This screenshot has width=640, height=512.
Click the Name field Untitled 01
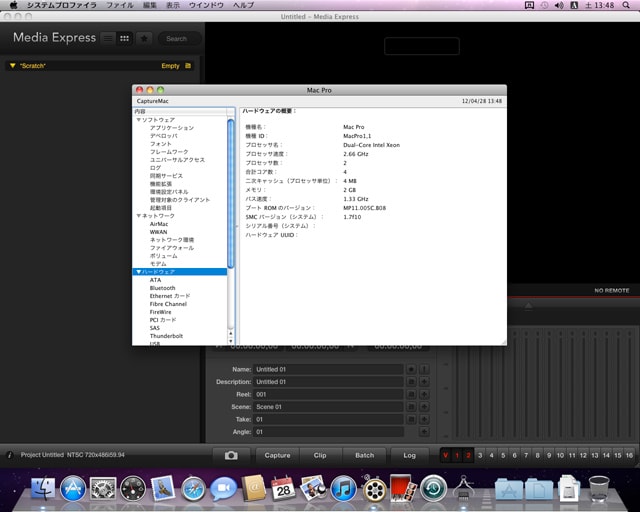coord(328,370)
